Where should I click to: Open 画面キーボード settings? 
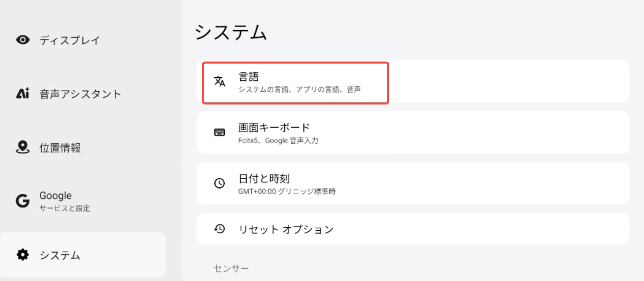pos(413,133)
